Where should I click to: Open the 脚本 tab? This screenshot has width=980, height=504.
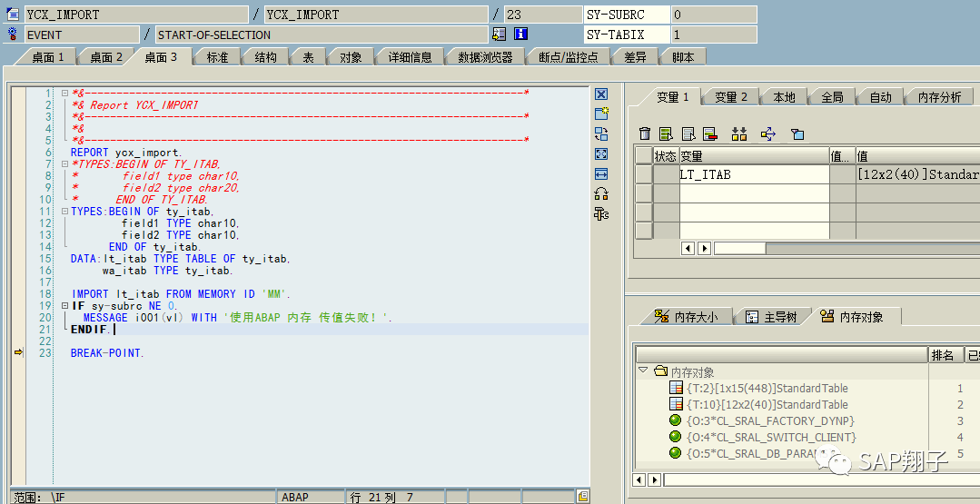click(683, 57)
